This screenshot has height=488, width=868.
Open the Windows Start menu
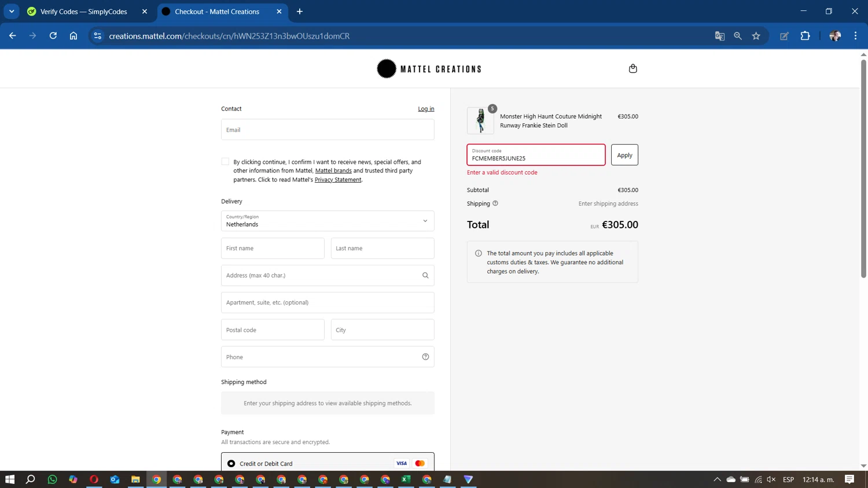(x=10, y=479)
